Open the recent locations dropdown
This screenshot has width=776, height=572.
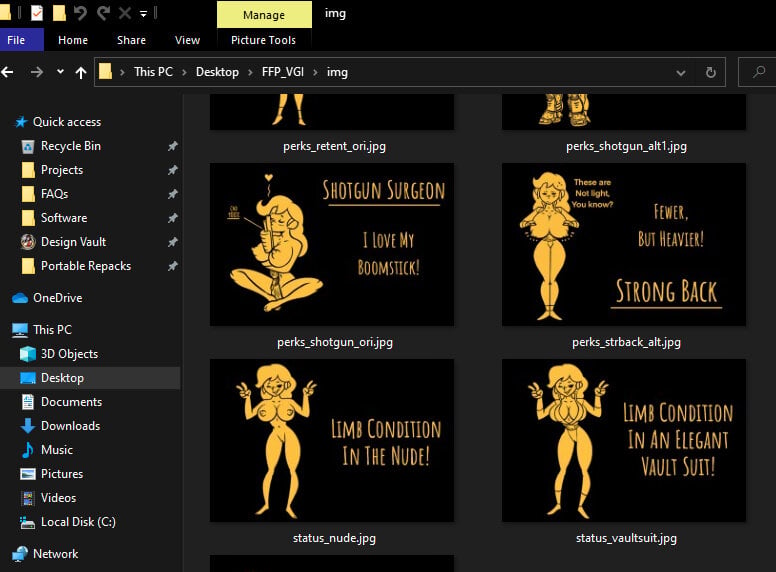point(60,72)
